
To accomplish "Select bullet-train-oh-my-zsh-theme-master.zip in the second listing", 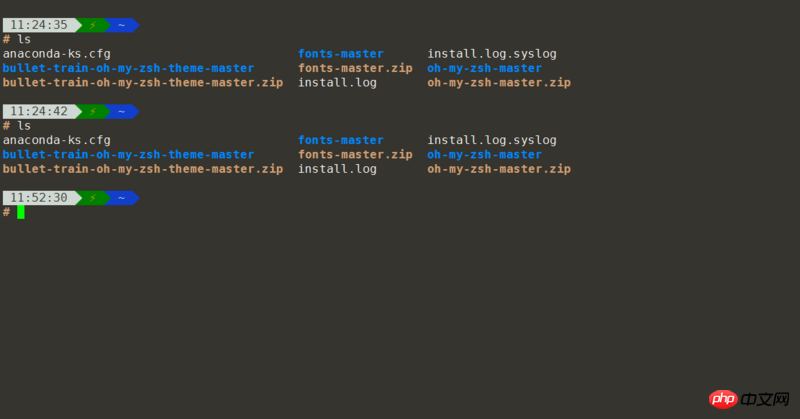I will coord(143,169).
